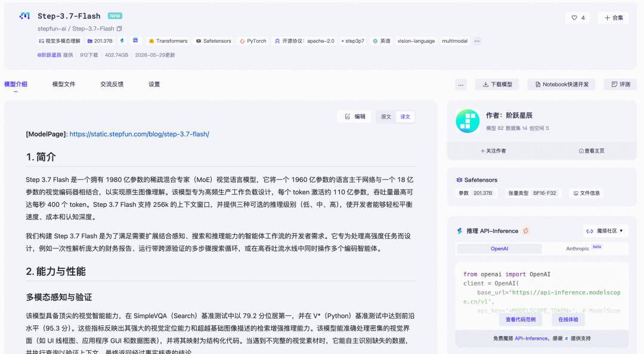Click the 查看代码范例 button
The height and width of the screenshot is (354, 644).
521,319
